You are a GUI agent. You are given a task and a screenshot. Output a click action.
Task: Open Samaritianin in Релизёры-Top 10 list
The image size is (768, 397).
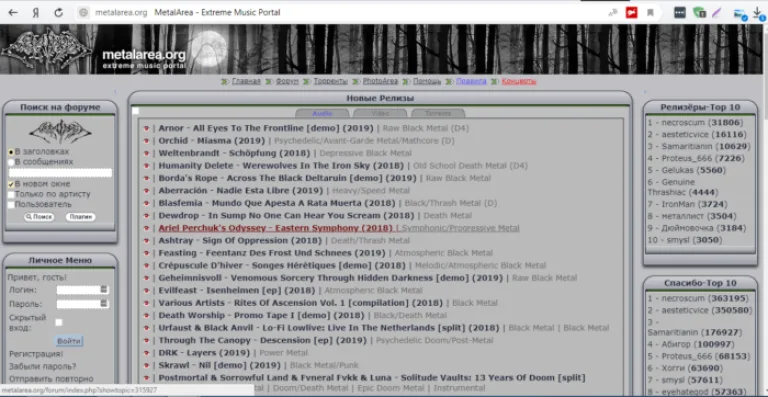[686, 146]
